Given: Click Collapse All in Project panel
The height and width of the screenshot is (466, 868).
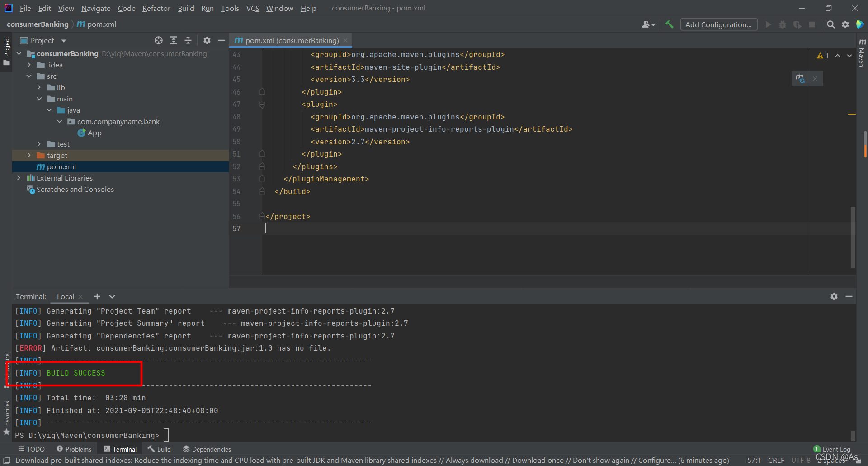Looking at the screenshot, I should tap(188, 40).
